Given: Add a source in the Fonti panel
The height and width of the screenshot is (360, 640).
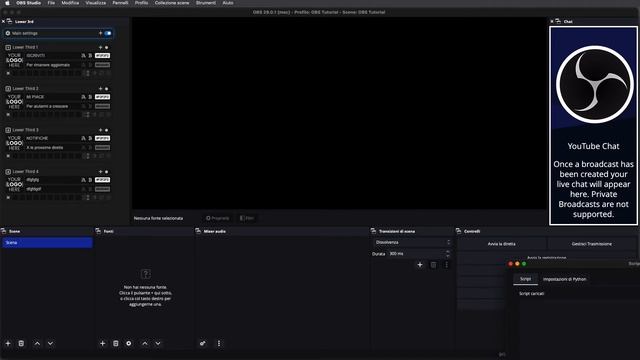Looking at the screenshot, I should click(x=102, y=343).
